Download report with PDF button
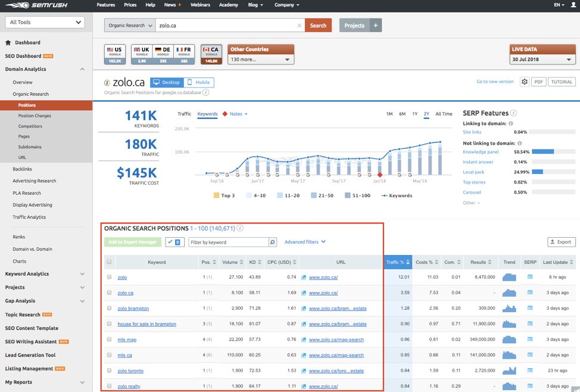This screenshot has height=392, width=580. tap(538, 82)
